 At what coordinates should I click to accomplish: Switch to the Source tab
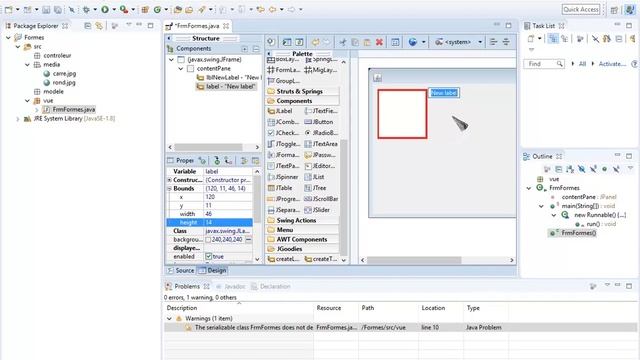point(180,270)
